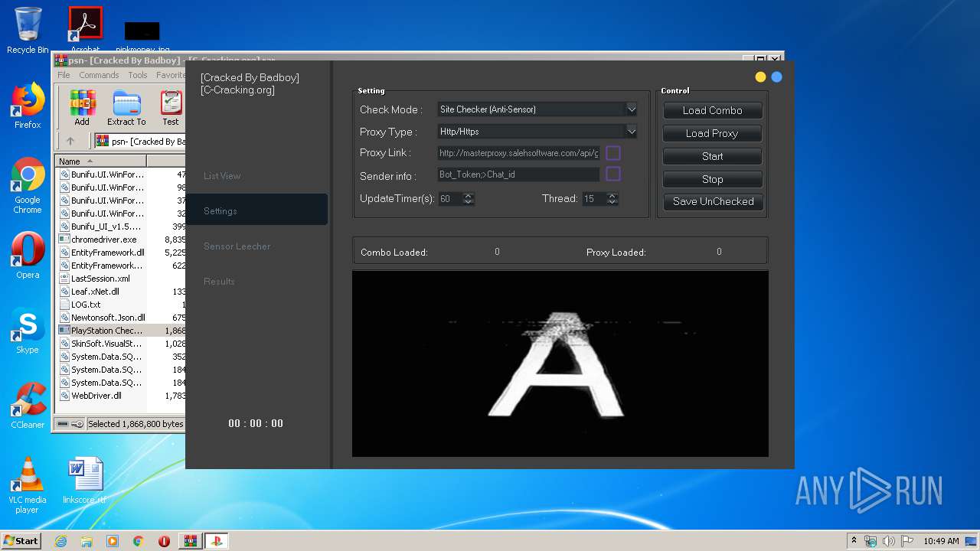Open CCleaner desktop icon
The image size is (980, 551).
(x=28, y=406)
